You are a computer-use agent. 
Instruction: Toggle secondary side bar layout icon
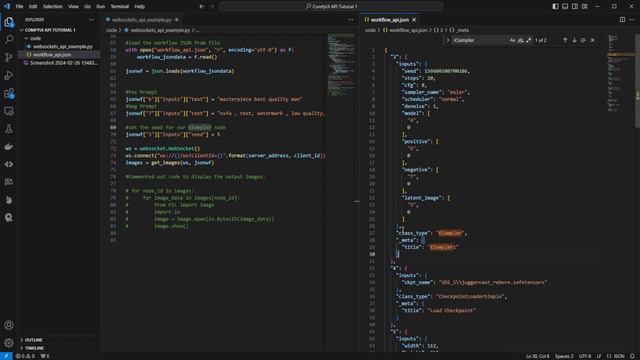pyautogui.click(x=575, y=7)
